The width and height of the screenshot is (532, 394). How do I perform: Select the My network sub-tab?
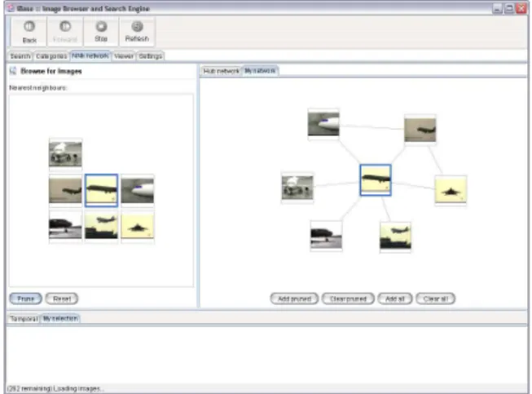(x=260, y=71)
